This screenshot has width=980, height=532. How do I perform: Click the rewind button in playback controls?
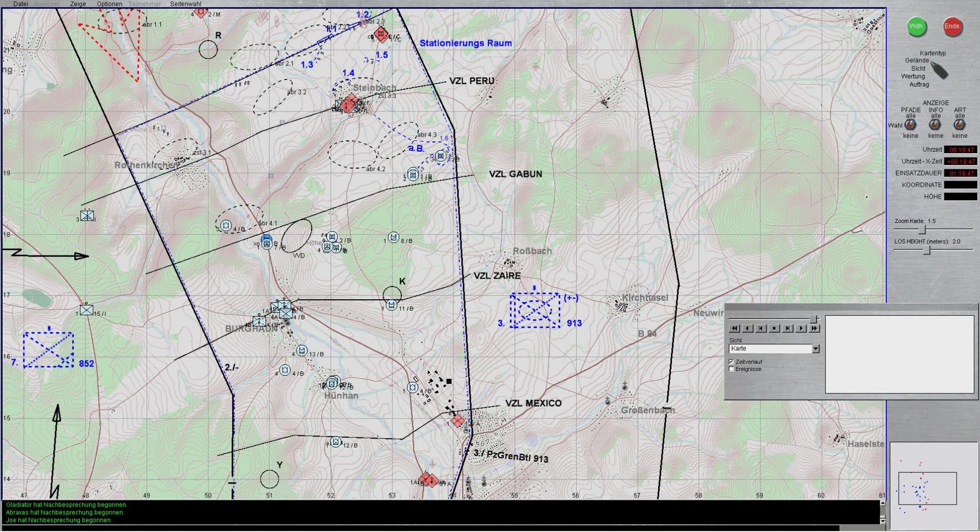point(735,328)
